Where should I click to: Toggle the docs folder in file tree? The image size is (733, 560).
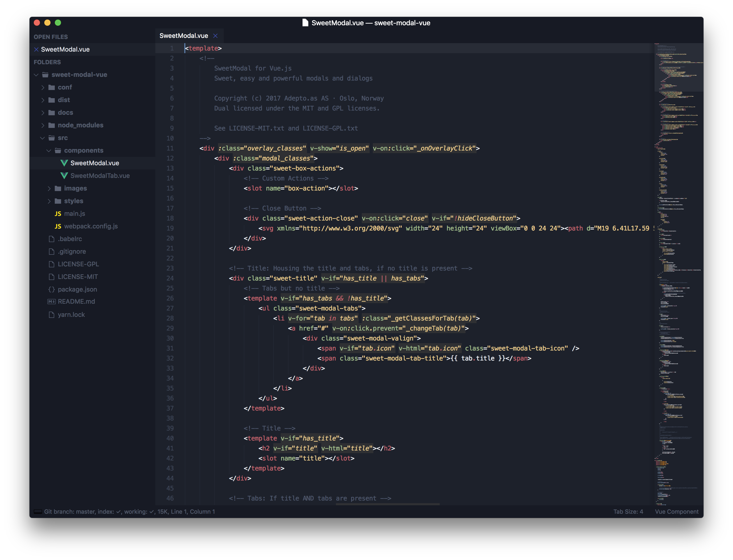tap(64, 112)
